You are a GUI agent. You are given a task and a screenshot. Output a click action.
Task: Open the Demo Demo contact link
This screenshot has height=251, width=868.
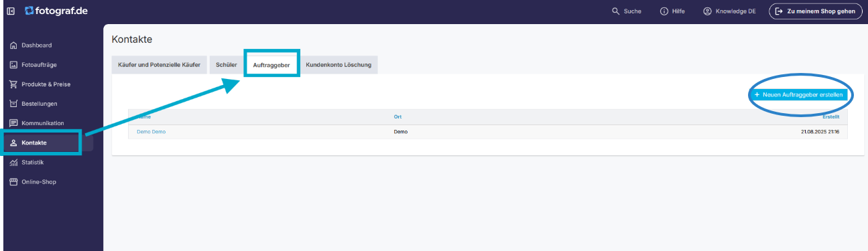[x=151, y=132]
